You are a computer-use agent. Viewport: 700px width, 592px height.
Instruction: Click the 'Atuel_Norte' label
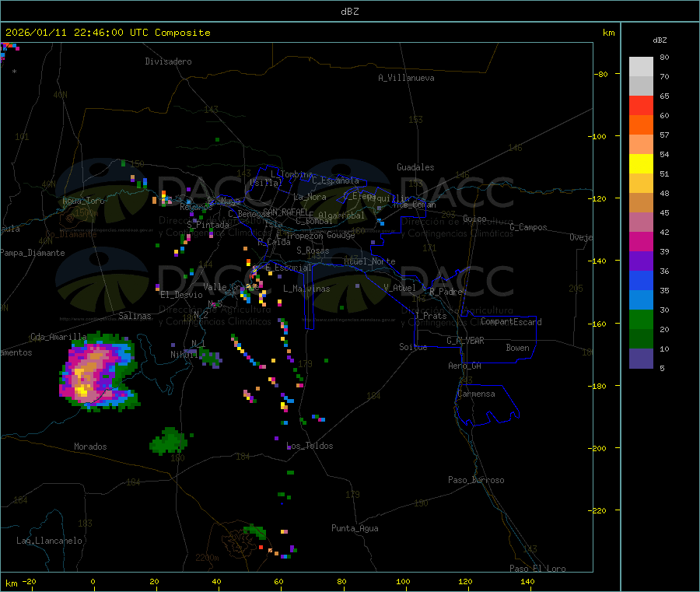click(369, 261)
